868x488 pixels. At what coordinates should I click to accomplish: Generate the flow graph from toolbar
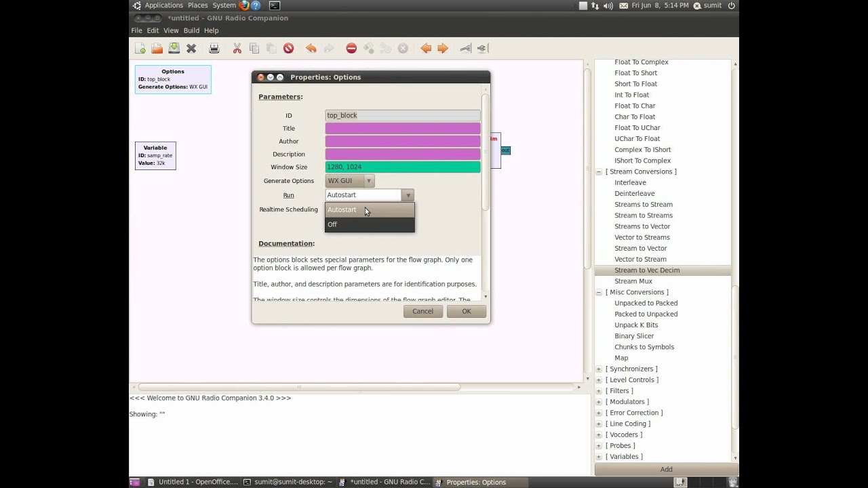369,48
